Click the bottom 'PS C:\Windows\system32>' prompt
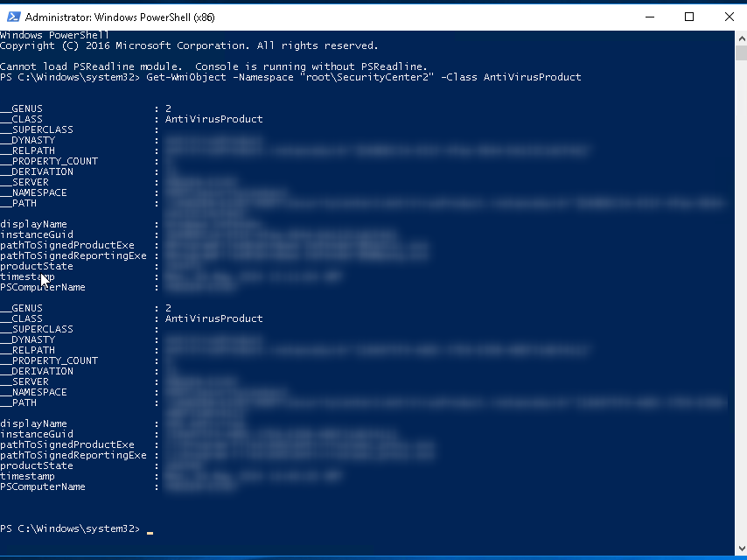The height and width of the screenshot is (560, 747). [x=70, y=528]
